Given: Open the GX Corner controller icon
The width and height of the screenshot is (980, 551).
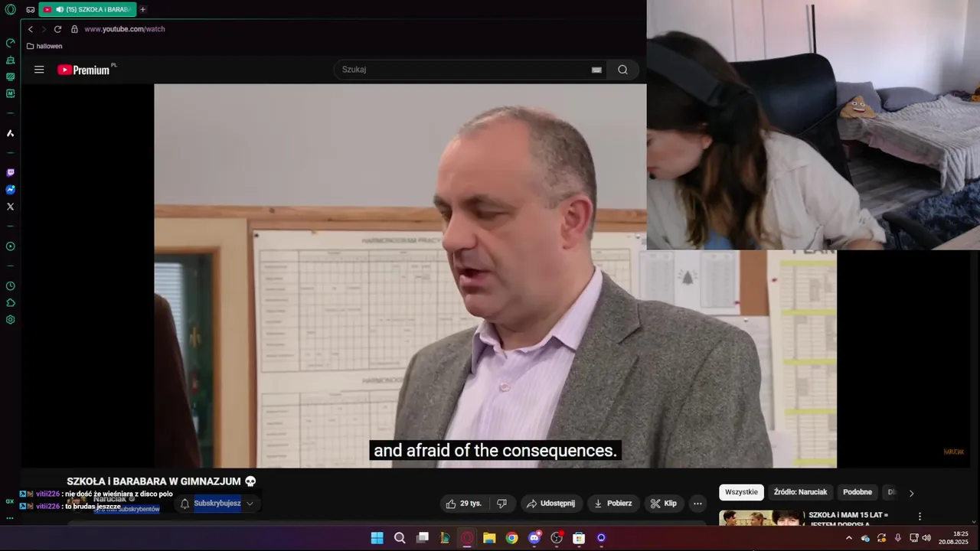Looking at the screenshot, I should click(x=30, y=10).
